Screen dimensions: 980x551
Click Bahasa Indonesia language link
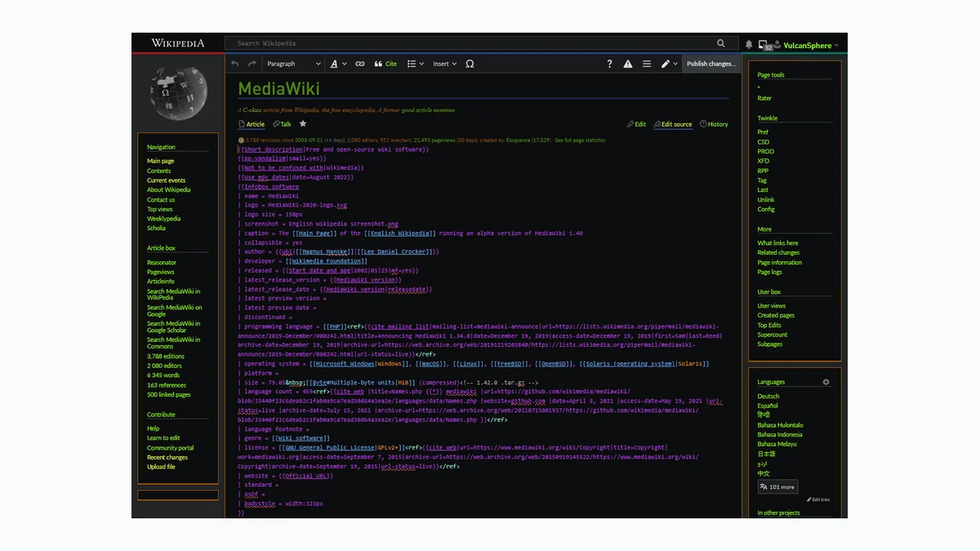(x=780, y=435)
